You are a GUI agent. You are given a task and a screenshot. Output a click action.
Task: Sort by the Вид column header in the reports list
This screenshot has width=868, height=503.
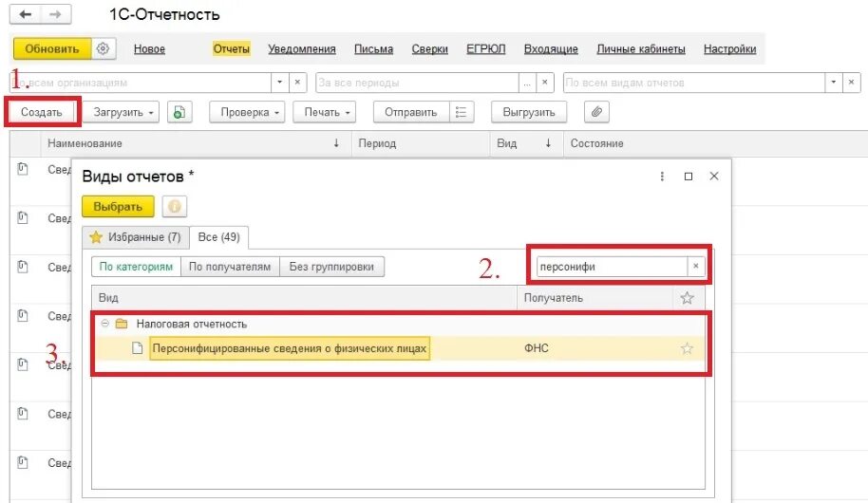pyautogui.click(x=526, y=143)
